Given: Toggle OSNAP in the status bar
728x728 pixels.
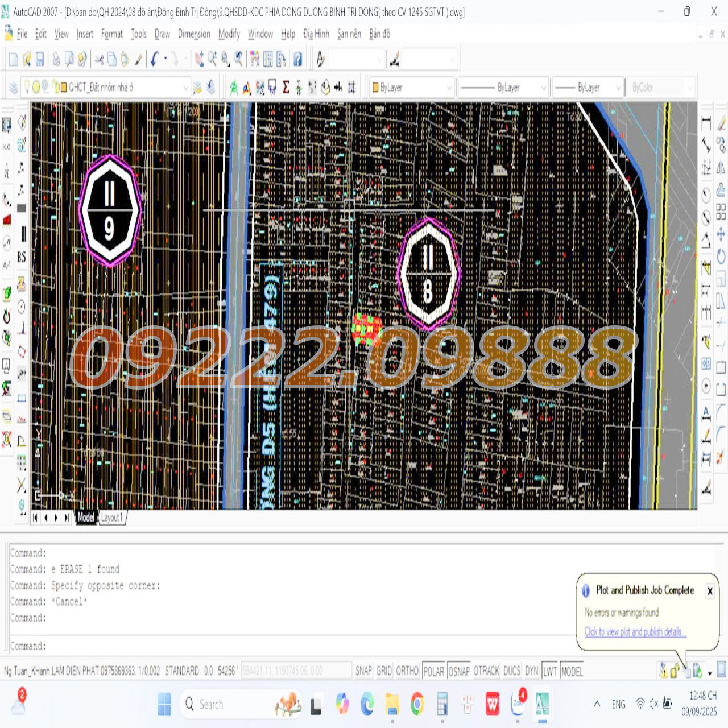Looking at the screenshot, I should [x=458, y=671].
